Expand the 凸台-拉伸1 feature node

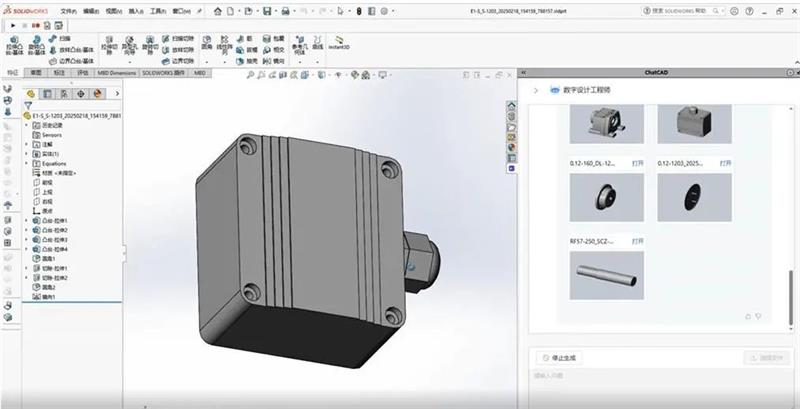(x=26, y=219)
